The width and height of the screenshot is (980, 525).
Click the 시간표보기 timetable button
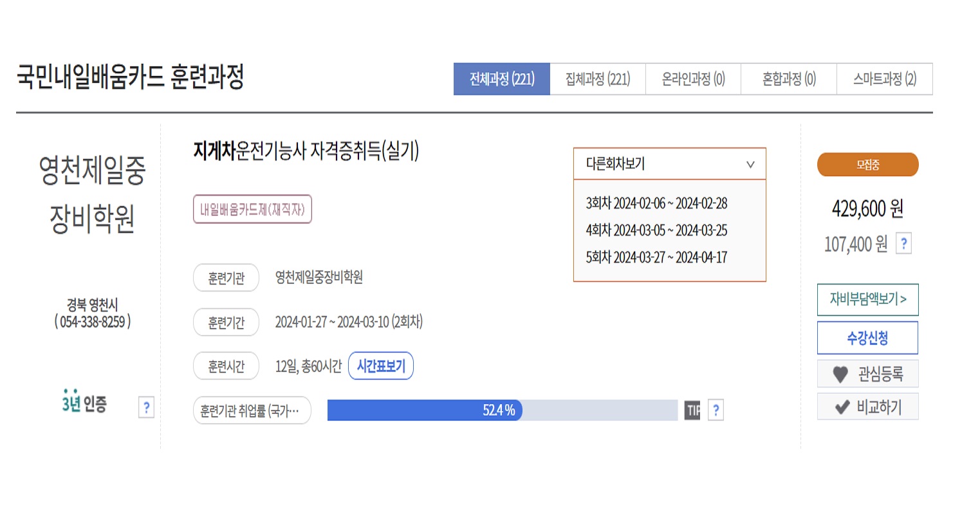380,365
